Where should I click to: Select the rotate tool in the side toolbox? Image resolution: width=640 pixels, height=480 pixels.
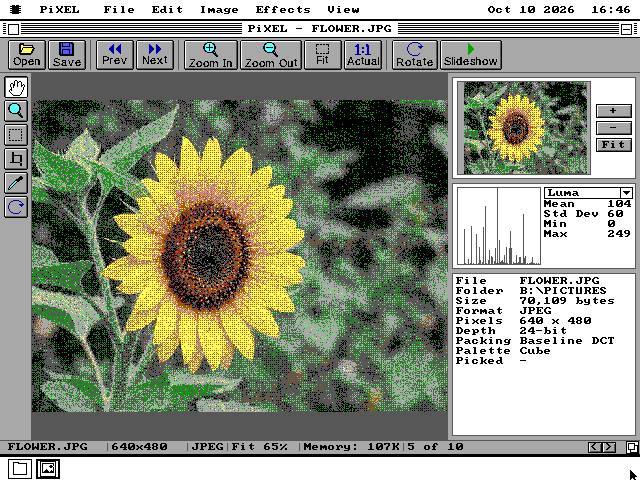pos(16,207)
